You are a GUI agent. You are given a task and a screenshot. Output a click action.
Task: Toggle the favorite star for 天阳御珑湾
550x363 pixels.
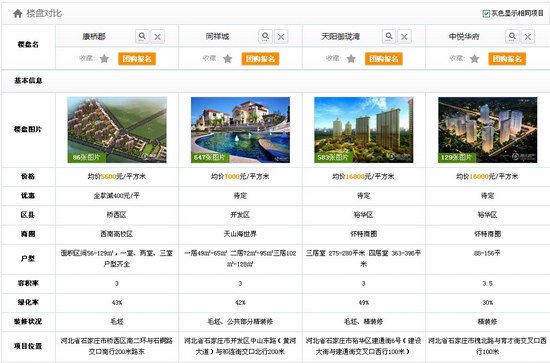[x=351, y=59]
